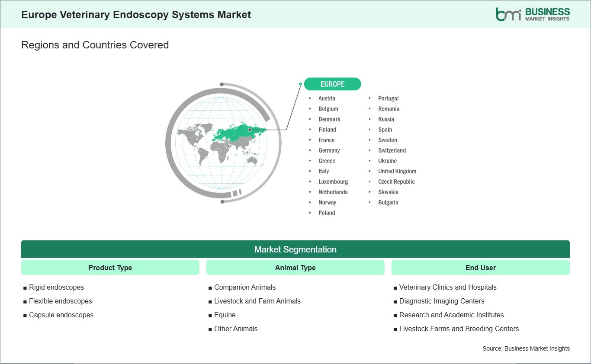
Task: Click 'Veterinary Clinics and Hospitals' entry
Action: pyautogui.click(x=448, y=287)
